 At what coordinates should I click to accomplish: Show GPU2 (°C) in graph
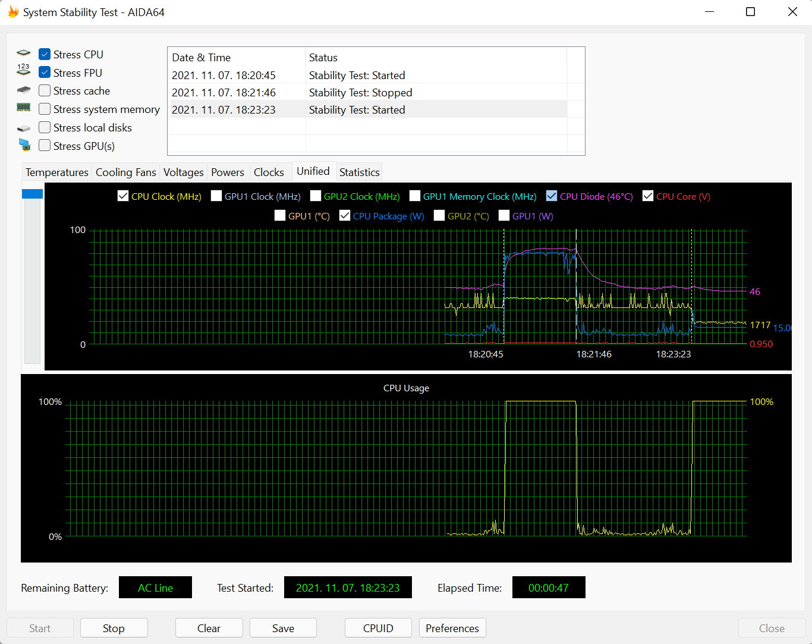[439, 215]
